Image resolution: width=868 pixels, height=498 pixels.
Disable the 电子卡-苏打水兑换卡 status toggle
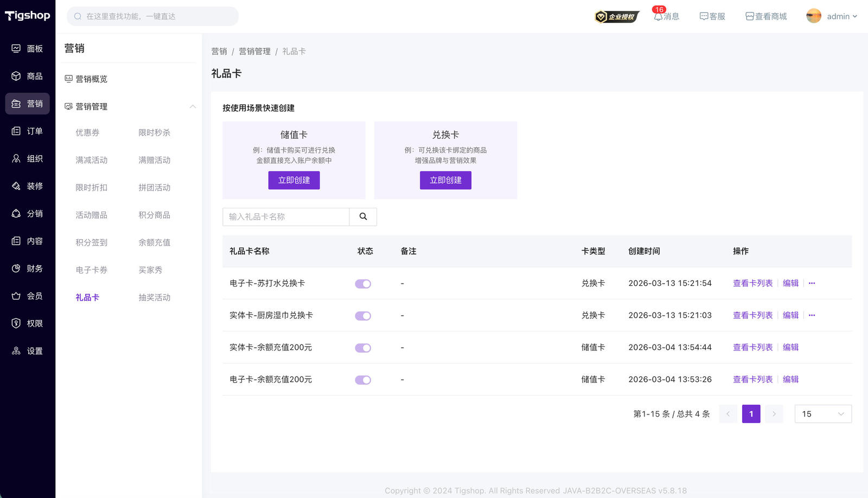(x=363, y=283)
